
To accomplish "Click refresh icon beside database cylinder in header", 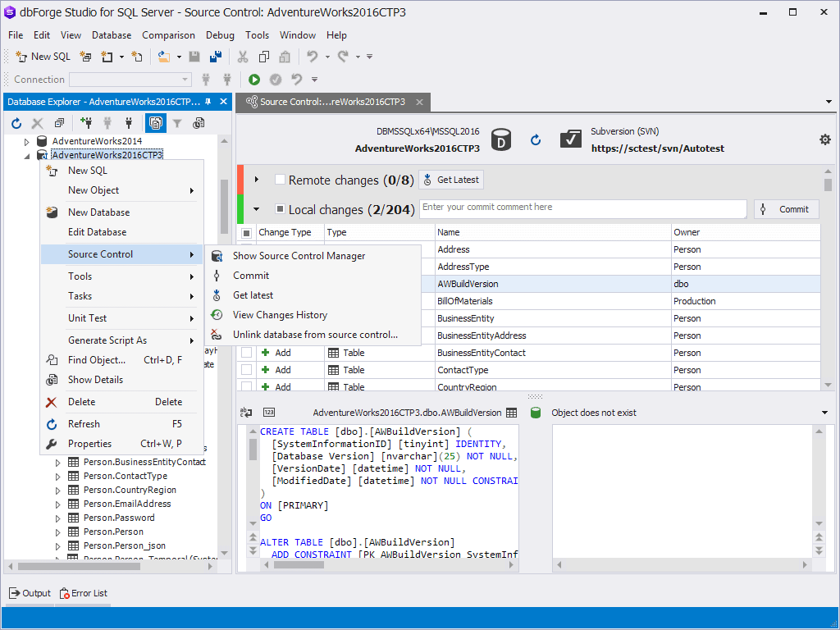I will (x=535, y=139).
